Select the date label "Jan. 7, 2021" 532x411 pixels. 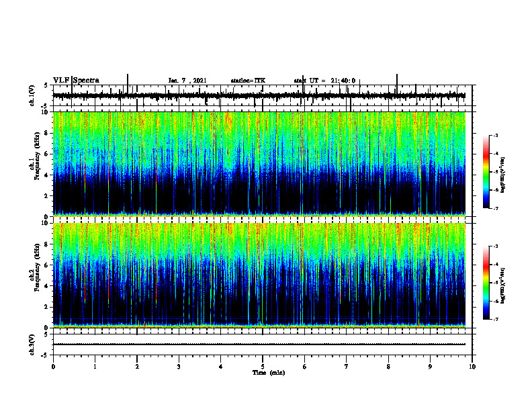pos(187,81)
